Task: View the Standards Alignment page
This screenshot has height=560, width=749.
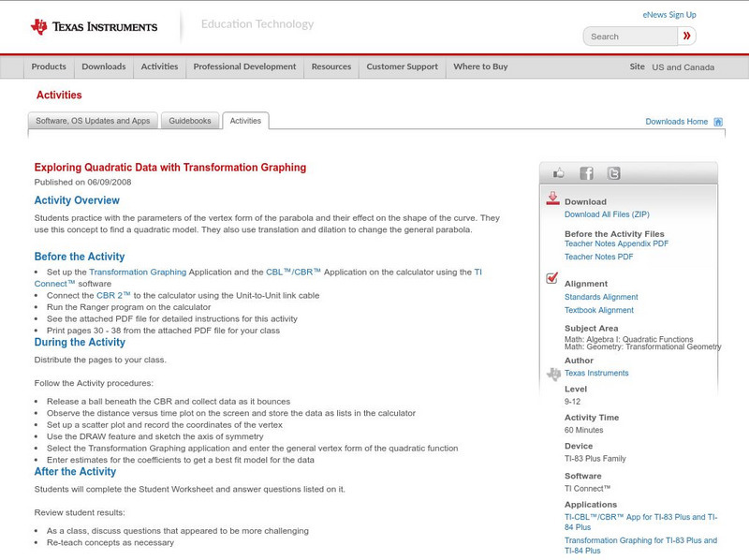Action: 602,295
